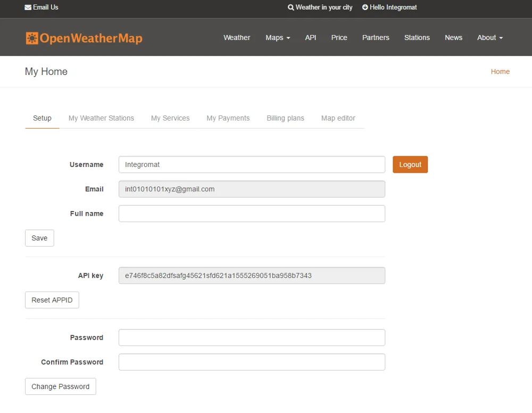Switch to My Weather Stations tab

[x=101, y=119]
